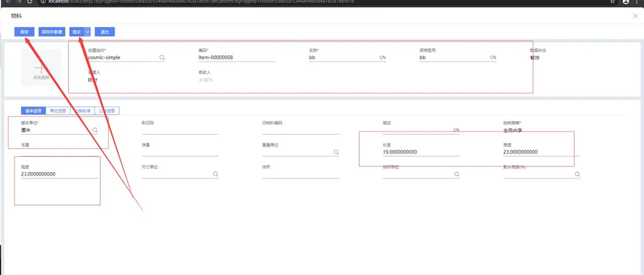644x275 pixels.
Task: Click the 净重 input field
Action: pyautogui.click(x=180, y=152)
